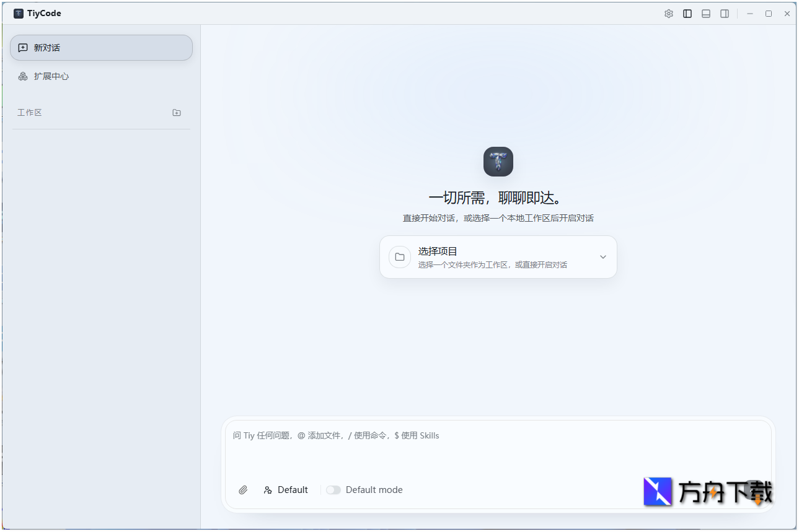Screen dimensions: 799x532
Task: Minimize the TiyCode window
Action: coord(750,14)
